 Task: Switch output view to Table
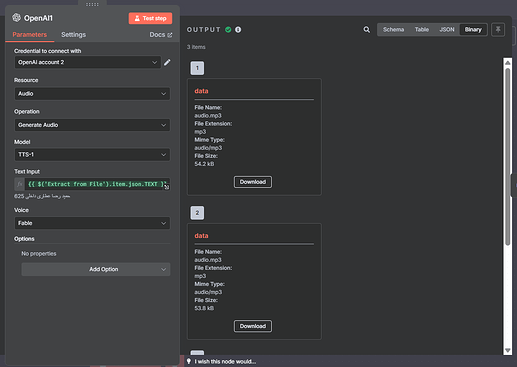(422, 30)
